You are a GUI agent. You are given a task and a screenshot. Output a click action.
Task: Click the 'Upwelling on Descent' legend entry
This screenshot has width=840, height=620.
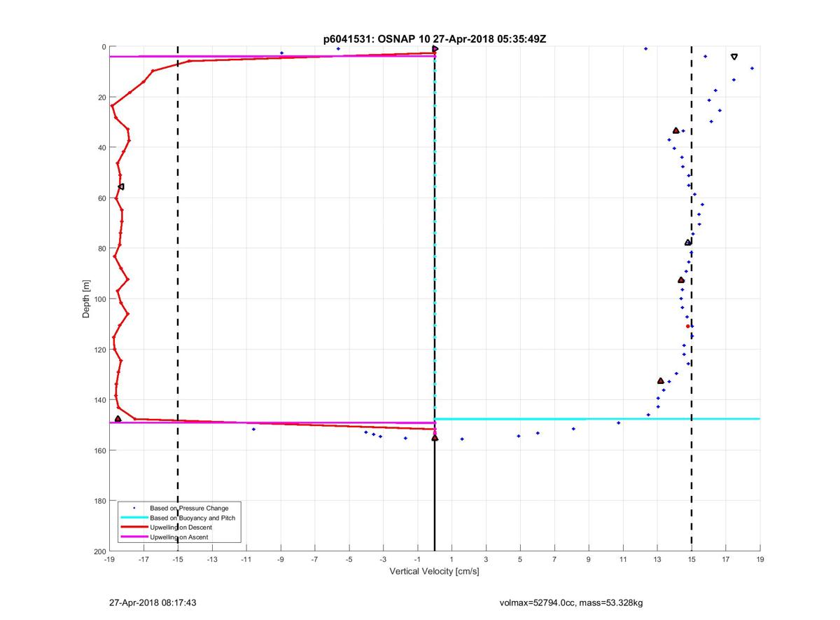coord(181,528)
